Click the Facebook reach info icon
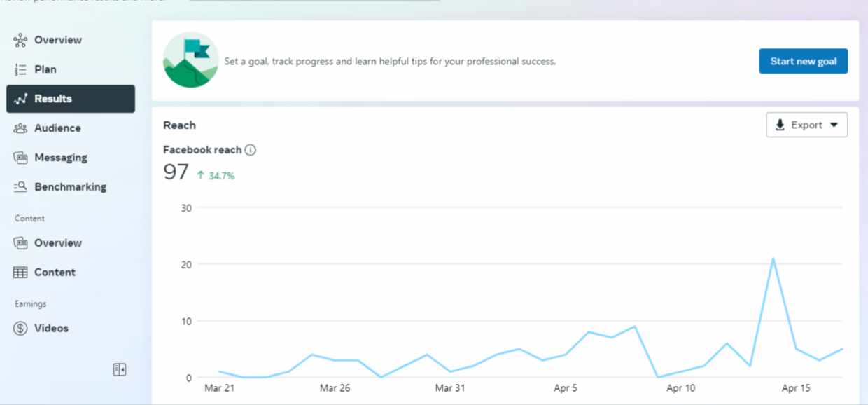Screen dimensions: 868x405 [x=251, y=150]
